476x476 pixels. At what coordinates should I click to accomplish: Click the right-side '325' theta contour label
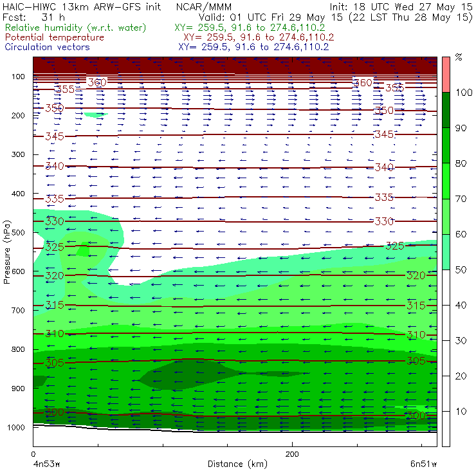point(395,246)
